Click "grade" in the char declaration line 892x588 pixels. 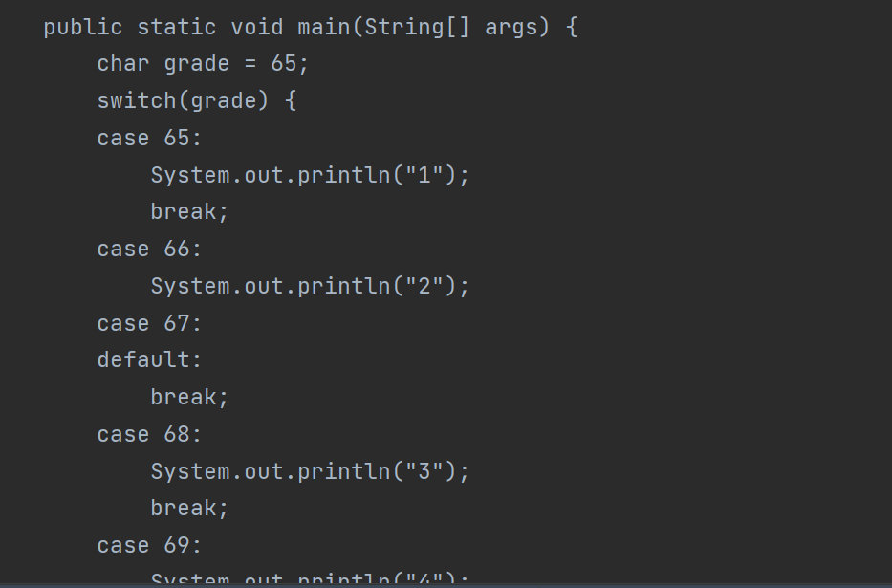[x=197, y=64]
